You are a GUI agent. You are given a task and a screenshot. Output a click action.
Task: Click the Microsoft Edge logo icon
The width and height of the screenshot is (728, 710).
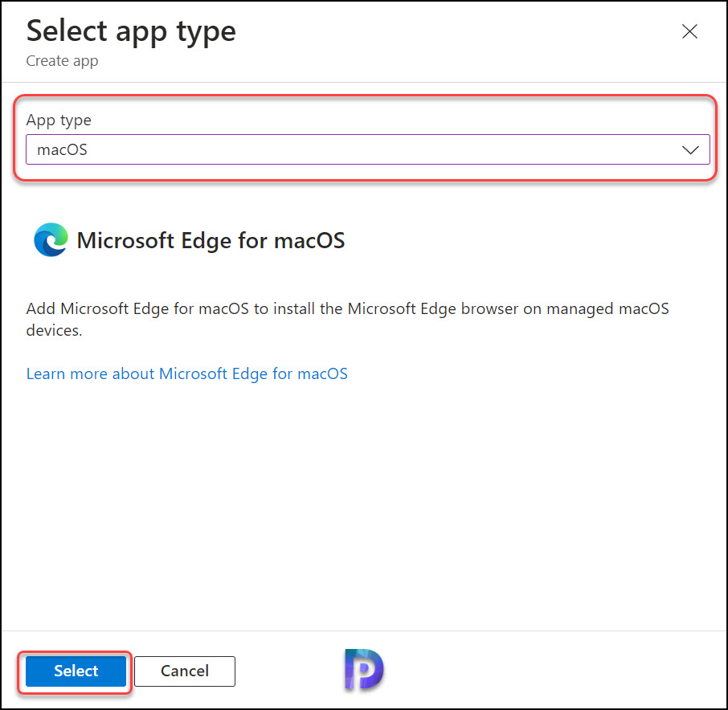point(51,239)
